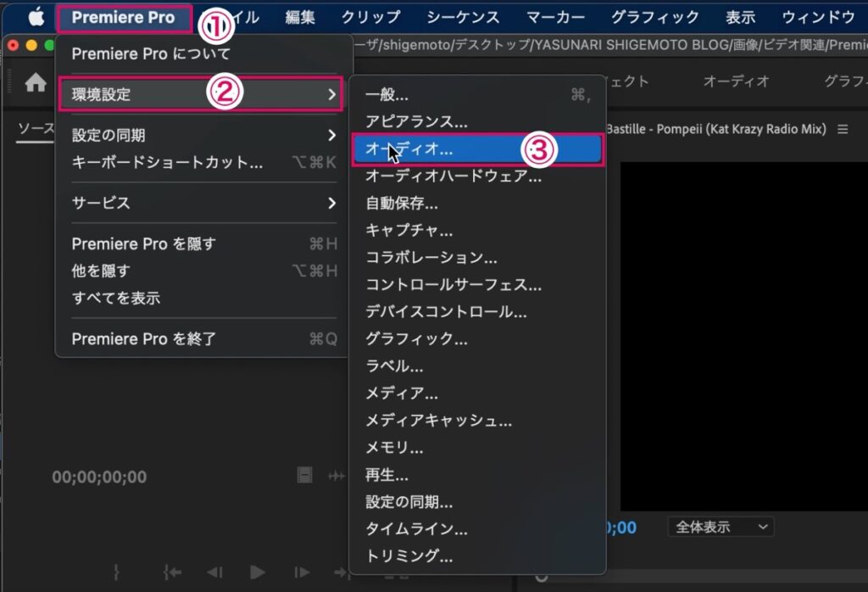The width and height of the screenshot is (868, 592).
Task: Choose すべてを表示
Action: pos(203,298)
